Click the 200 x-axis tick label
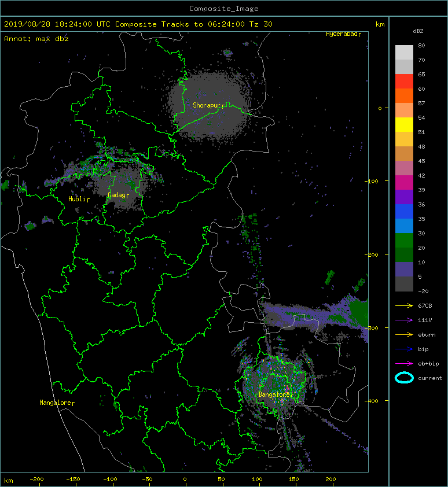The width and height of the screenshot is (448, 487). 331,479
